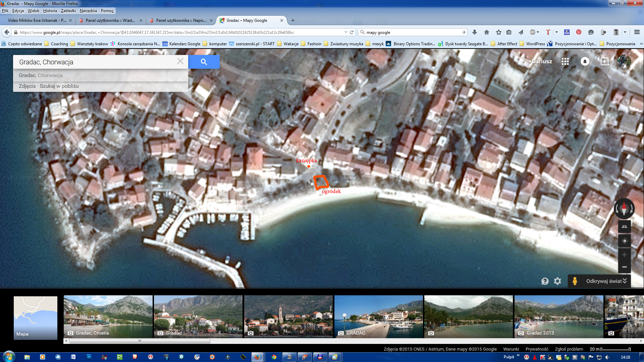Open the Historia menu
644x362 pixels.
tap(50, 11)
